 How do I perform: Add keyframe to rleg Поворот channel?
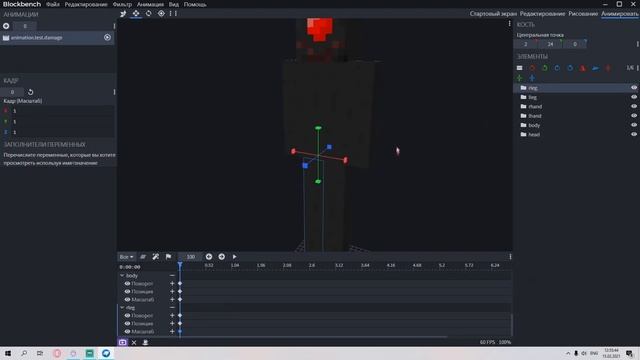172,316
